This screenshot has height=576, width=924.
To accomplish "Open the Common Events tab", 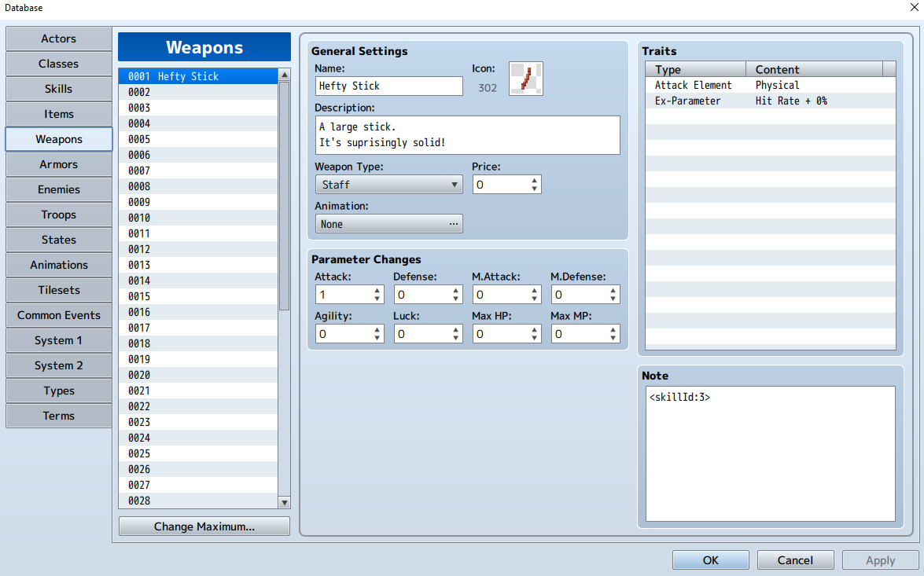I will 59,315.
